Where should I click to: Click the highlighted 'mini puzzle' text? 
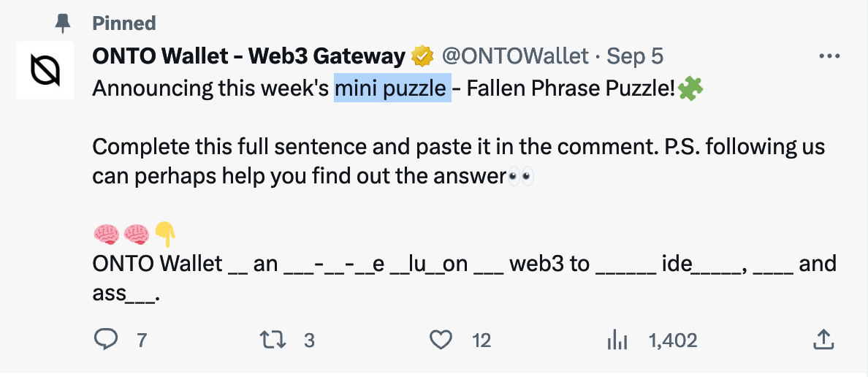click(x=392, y=89)
